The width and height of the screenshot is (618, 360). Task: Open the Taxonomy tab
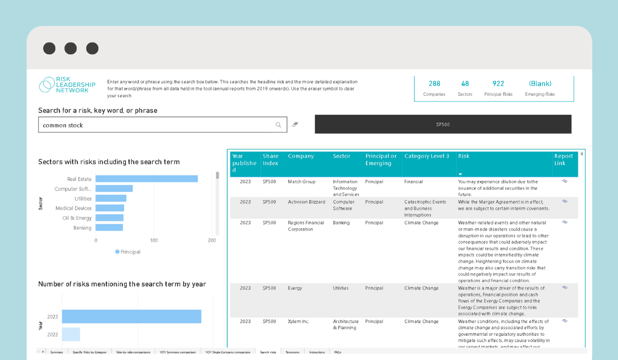pyautogui.click(x=292, y=352)
